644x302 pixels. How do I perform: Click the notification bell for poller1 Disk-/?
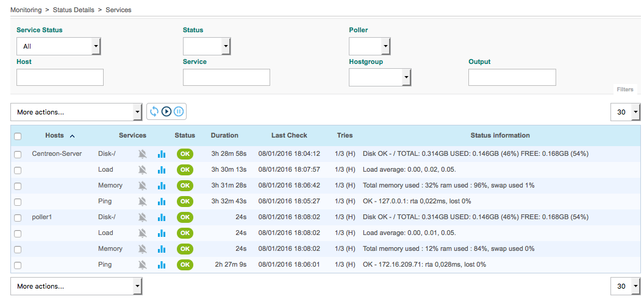(143, 217)
